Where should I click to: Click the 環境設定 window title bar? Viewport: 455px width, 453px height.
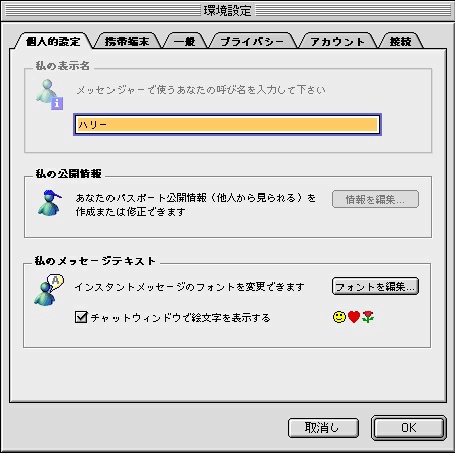tap(227, 11)
